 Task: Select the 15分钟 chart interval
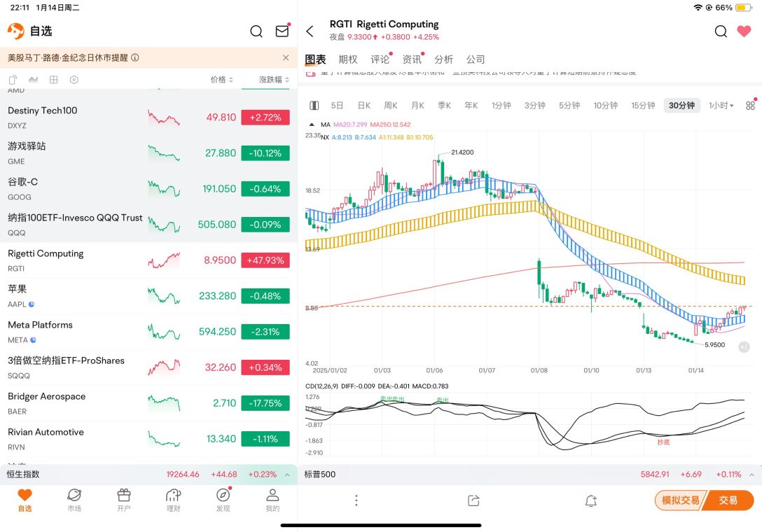tap(644, 106)
